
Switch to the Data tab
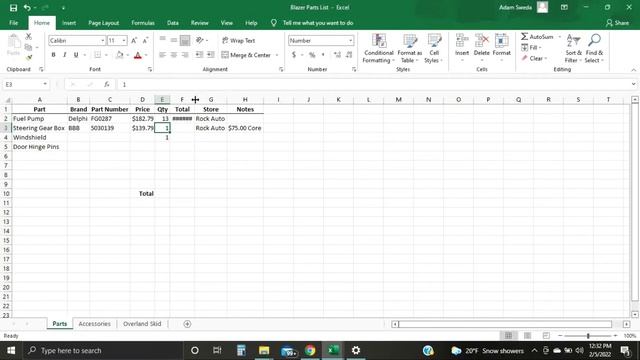173,23
